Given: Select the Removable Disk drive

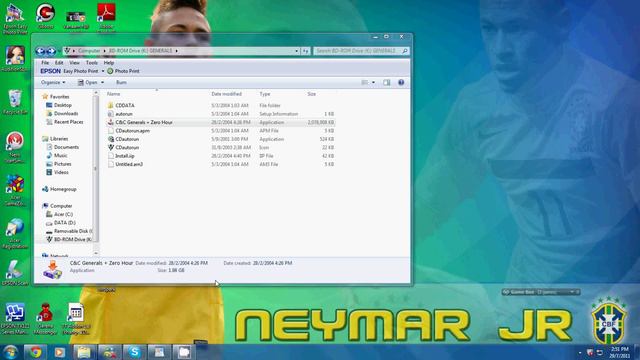Looking at the screenshot, I should [73, 231].
